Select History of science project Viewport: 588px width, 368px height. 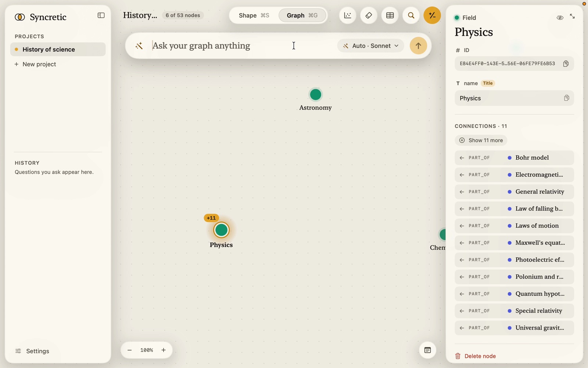(58, 49)
